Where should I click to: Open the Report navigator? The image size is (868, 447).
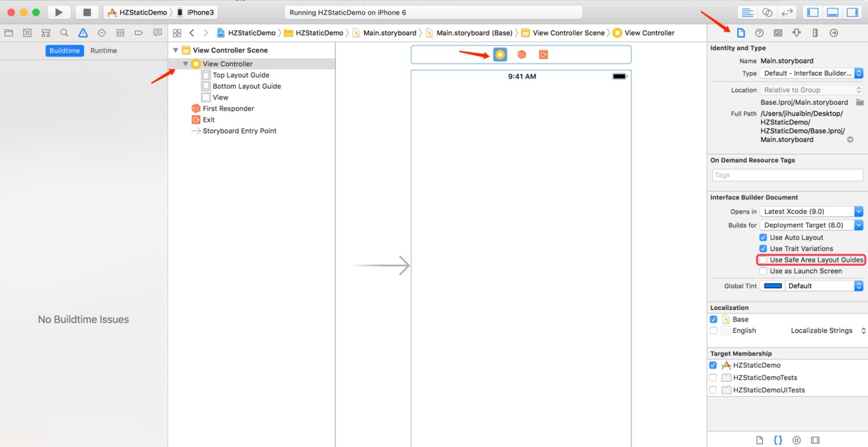tap(157, 33)
